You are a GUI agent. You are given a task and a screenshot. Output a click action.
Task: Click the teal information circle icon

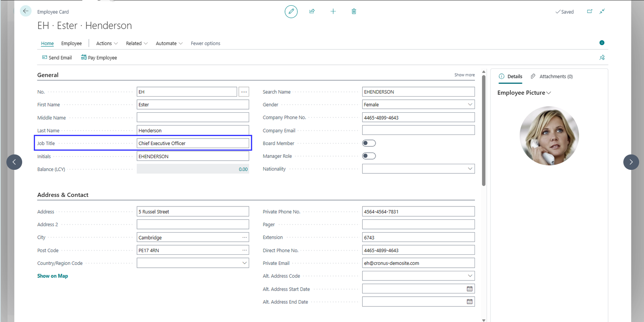tap(602, 43)
